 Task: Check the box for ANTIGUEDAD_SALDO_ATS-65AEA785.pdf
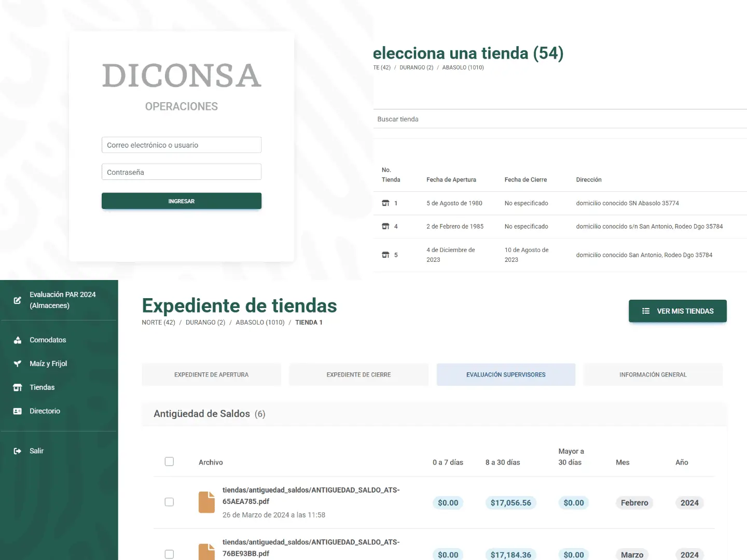tap(169, 502)
